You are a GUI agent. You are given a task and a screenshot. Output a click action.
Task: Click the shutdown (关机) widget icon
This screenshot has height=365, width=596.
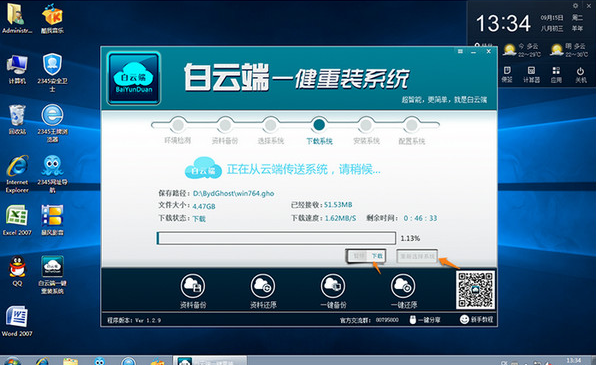[x=580, y=75]
